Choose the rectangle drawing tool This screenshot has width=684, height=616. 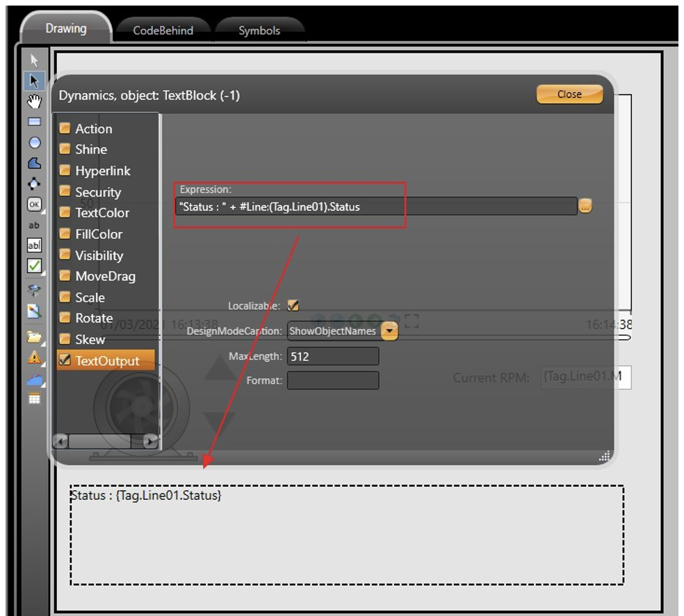point(34,122)
